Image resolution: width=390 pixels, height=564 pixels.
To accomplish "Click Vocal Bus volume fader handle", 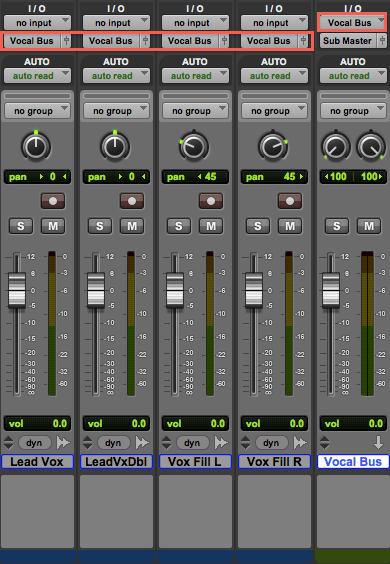I will tap(331, 290).
